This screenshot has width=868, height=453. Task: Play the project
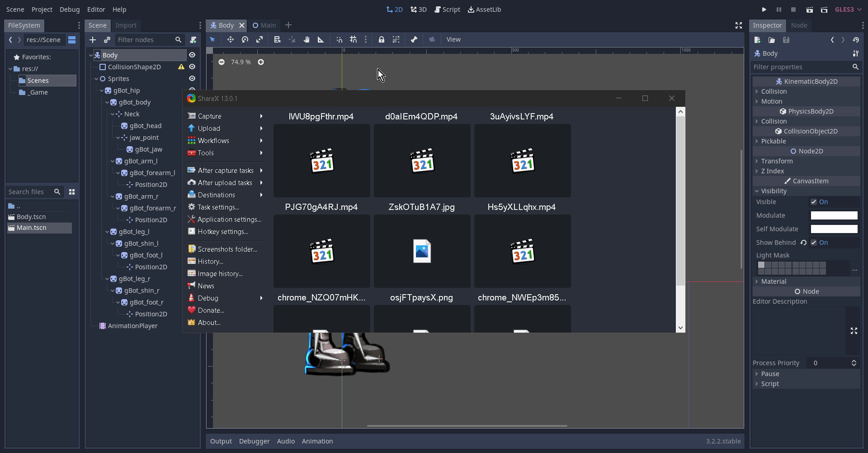764,10
